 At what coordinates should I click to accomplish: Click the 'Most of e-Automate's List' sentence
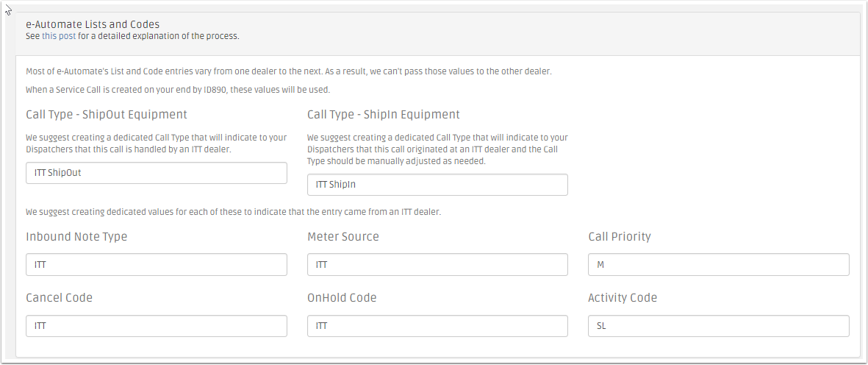point(288,71)
